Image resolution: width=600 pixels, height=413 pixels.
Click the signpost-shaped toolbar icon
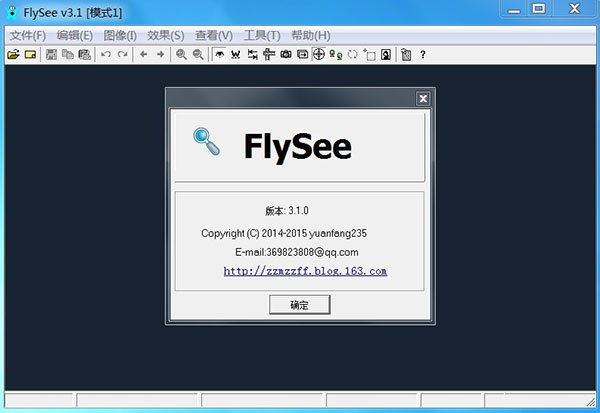(269, 55)
